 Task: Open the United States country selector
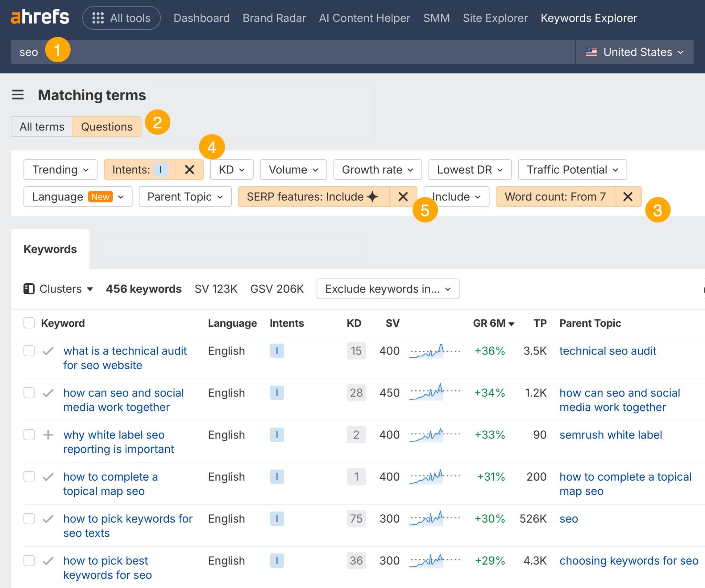(635, 52)
